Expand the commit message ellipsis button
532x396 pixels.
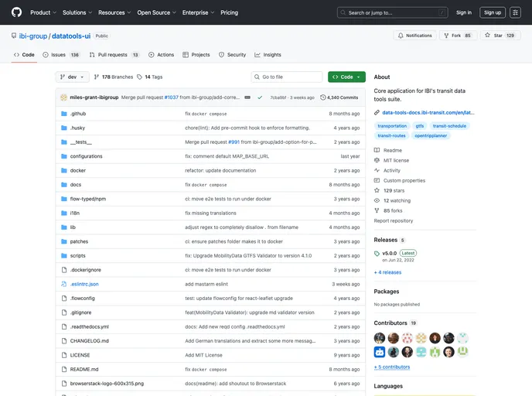click(x=247, y=97)
